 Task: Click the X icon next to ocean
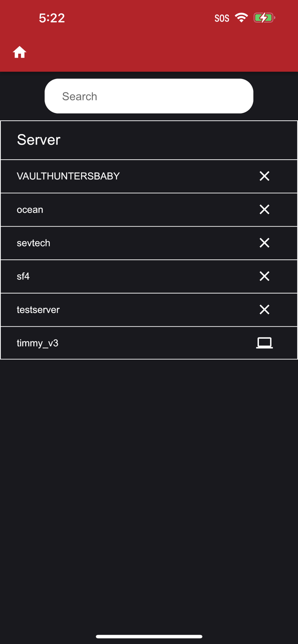264,210
